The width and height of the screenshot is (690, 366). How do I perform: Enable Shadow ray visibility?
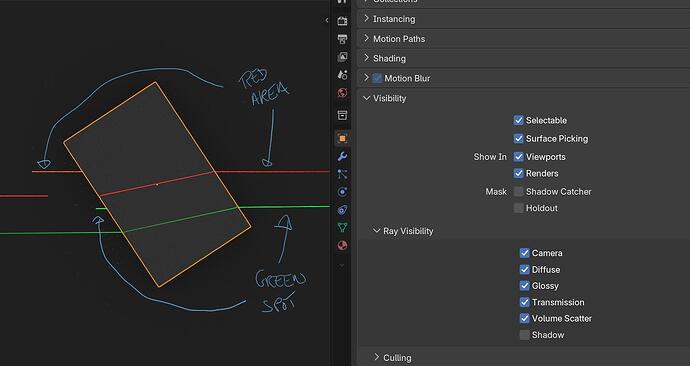click(524, 335)
